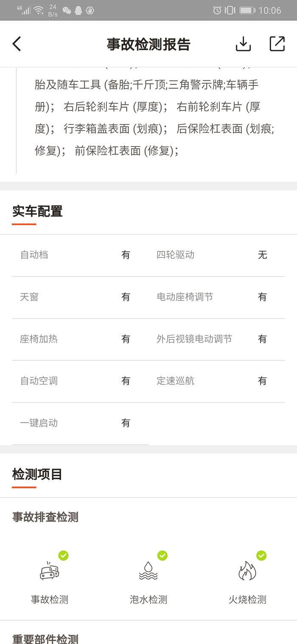
Task: Tap the alarm clock status icon
Action: click(217, 10)
